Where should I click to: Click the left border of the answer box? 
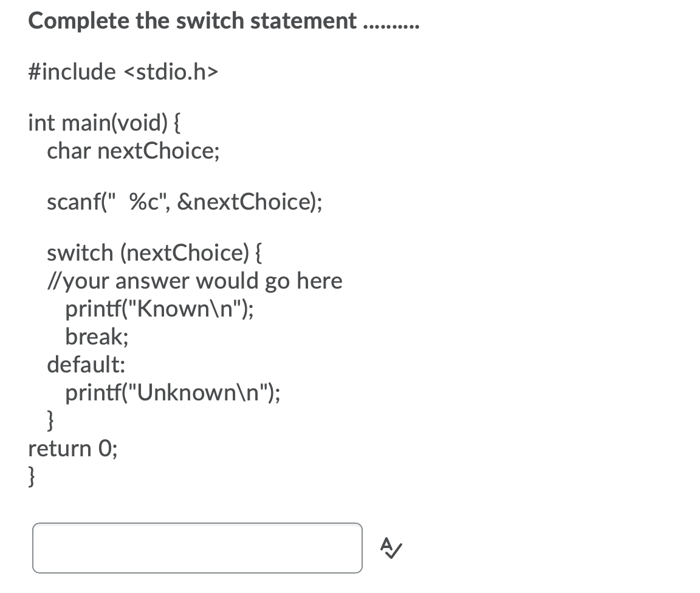point(34,547)
